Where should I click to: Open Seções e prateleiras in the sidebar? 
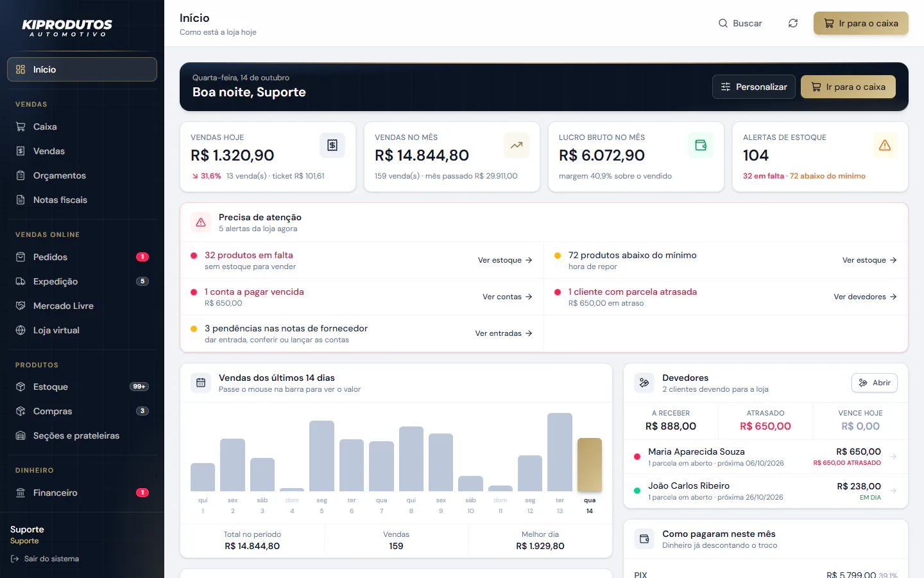[82, 435]
